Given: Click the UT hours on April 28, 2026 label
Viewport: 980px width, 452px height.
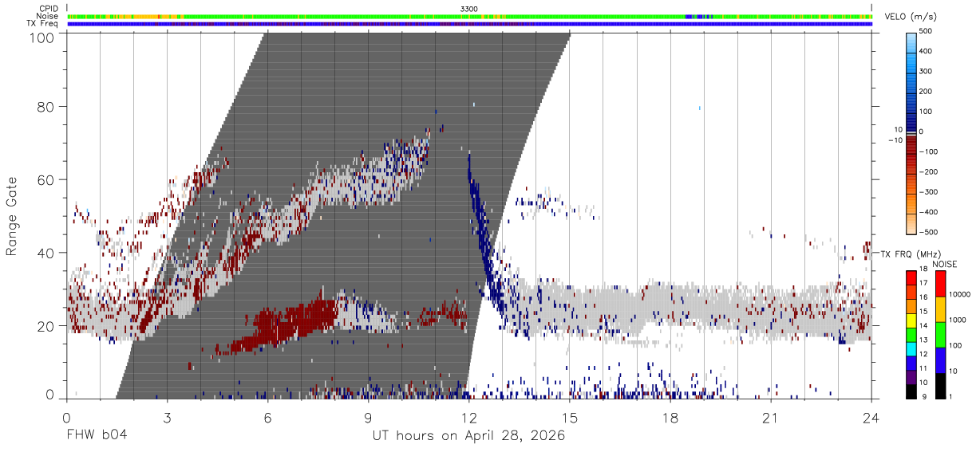Looking at the screenshot, I should [468, 436].
